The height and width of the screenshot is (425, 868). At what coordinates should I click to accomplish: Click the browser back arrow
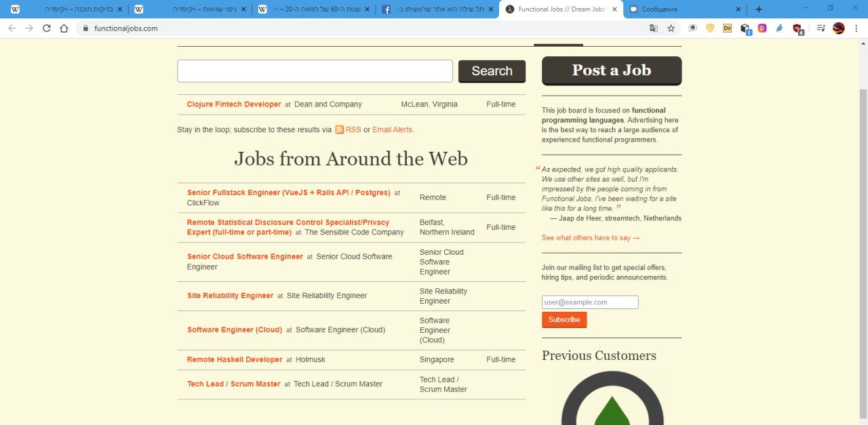[12, 28]
